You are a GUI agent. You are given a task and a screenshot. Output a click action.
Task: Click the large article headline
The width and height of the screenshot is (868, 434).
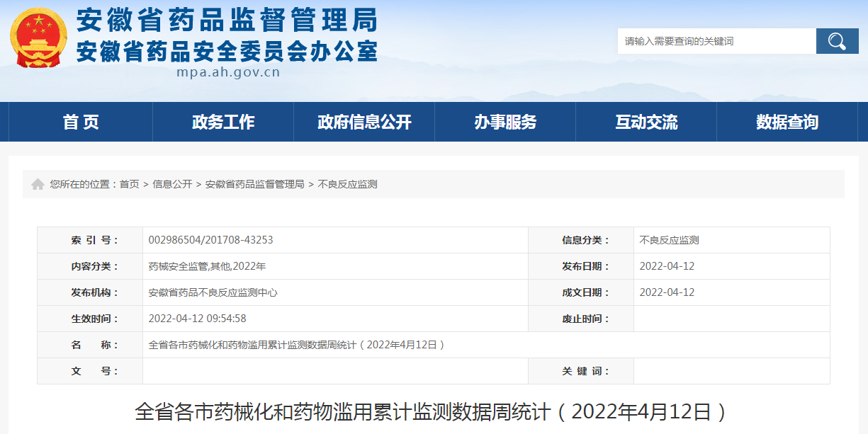pos(433,412)
